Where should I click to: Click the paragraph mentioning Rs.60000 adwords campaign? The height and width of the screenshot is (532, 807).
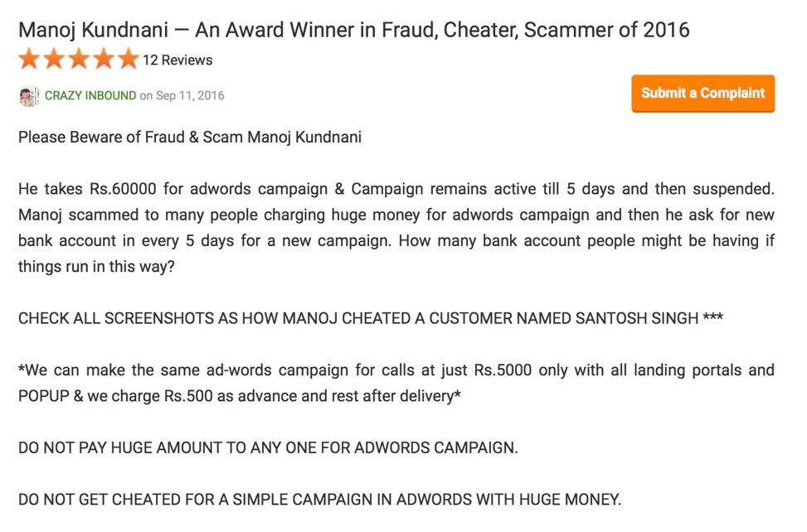pos(396,228)
